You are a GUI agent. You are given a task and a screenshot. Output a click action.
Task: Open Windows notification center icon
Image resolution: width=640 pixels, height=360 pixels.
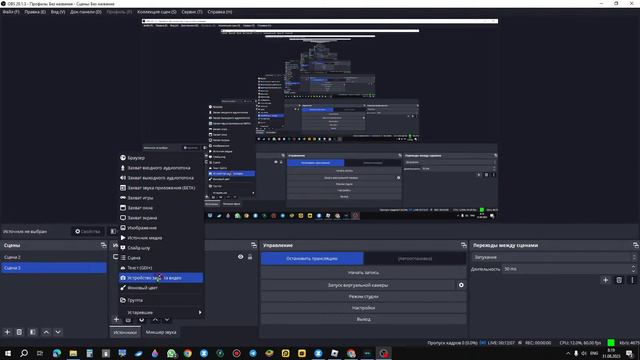(x=630, y=353)
